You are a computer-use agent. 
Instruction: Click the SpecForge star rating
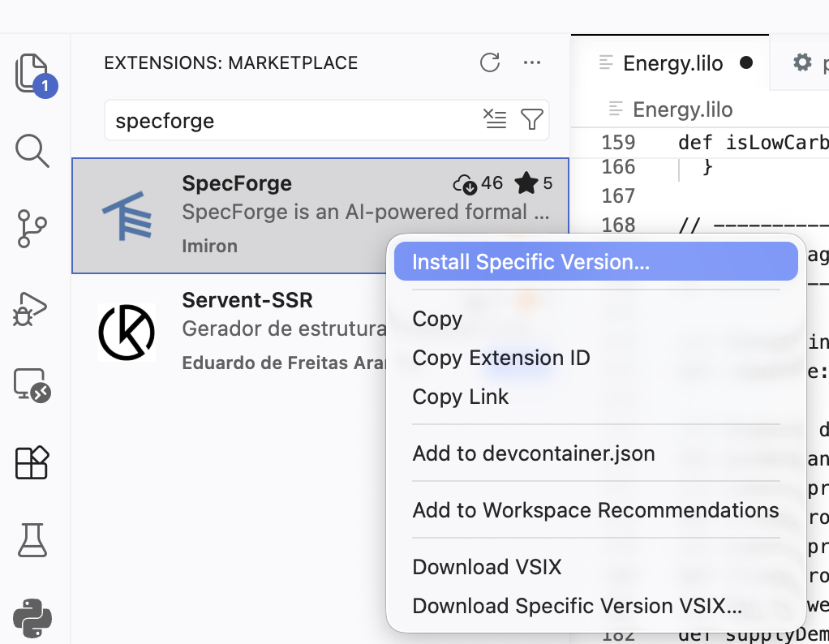point(534,183)
